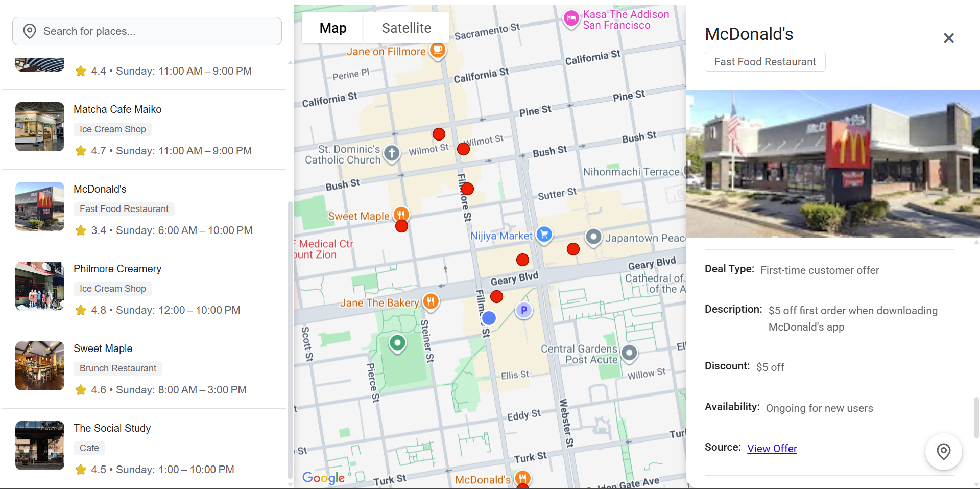Select The Social Study list entry
Image resolution: width=980 pixels, height=489 pixels.
(x=145, y=449)
